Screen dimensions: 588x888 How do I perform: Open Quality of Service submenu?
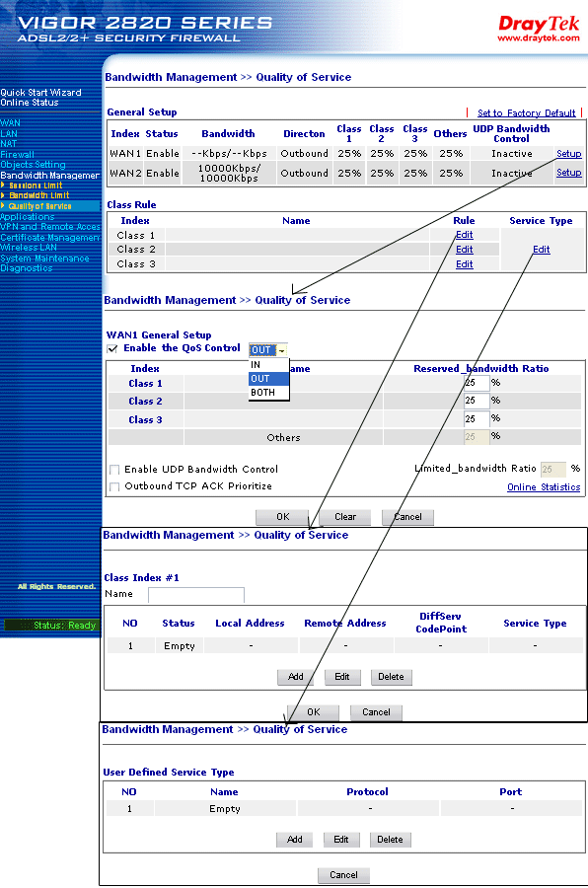39,206
